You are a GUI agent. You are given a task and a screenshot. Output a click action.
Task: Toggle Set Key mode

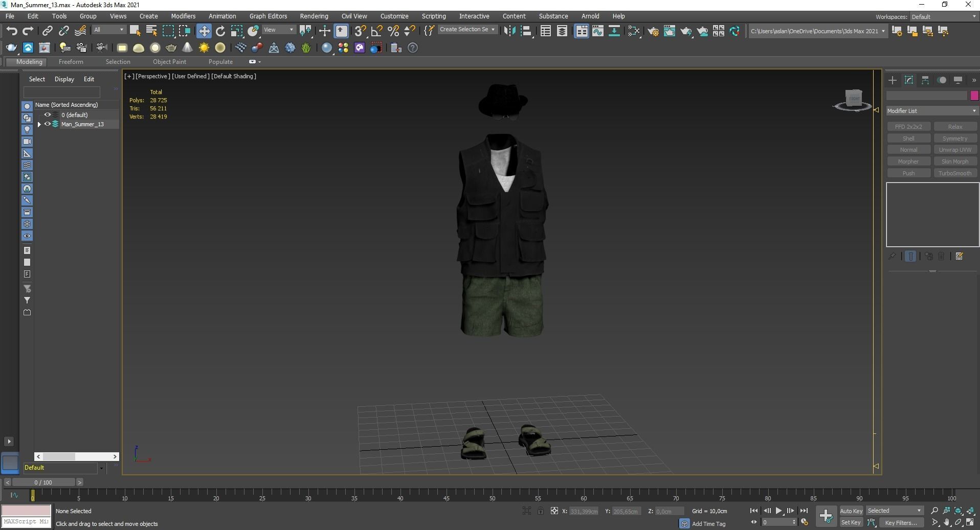click(851, 522)
